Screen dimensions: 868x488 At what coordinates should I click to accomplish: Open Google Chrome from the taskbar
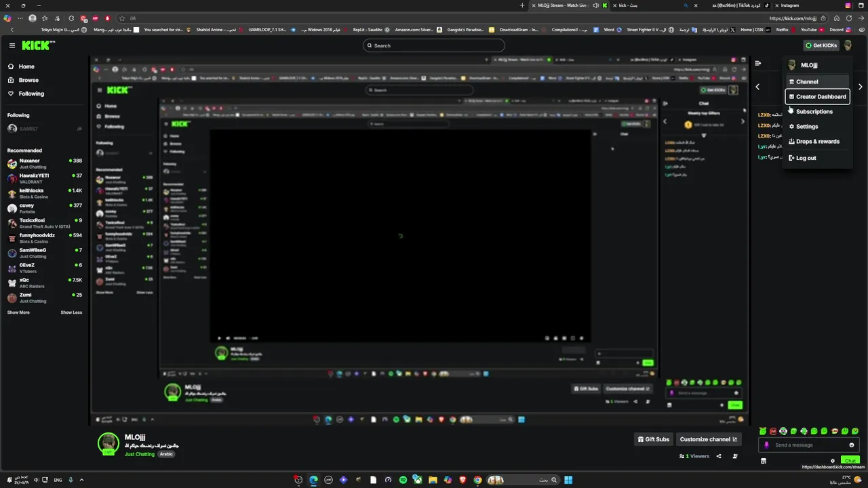tap(477, 480)
